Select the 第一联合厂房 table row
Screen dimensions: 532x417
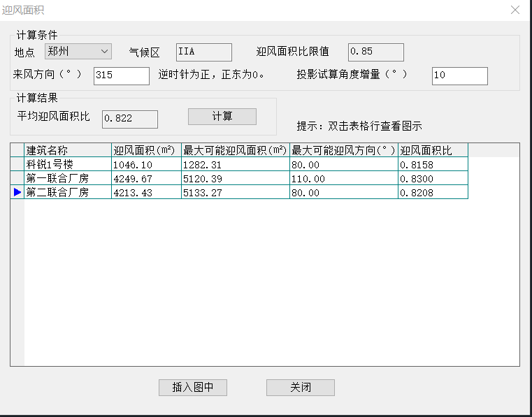tap(68, 178)
